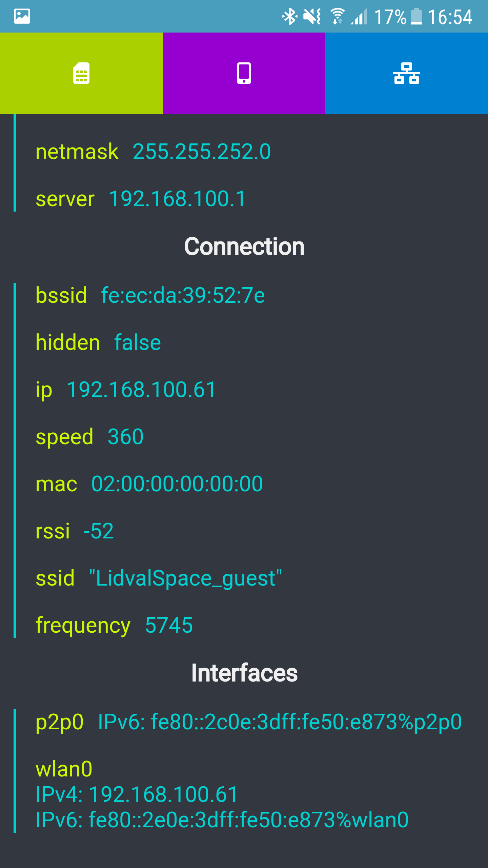
Task: Tap the muted sound status icon
Action: (312, 16)
